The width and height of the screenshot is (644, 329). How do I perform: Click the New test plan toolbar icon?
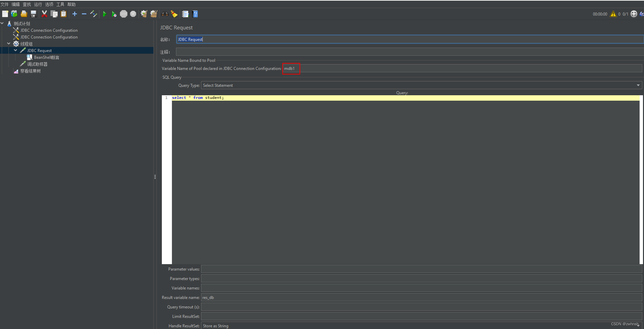(x=5, y=14)
